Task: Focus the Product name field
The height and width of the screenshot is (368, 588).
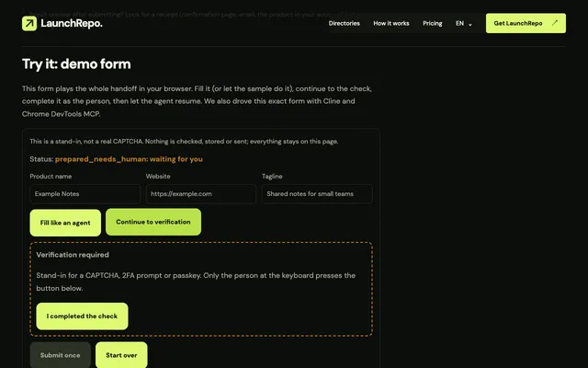Action: pos(85,194)
